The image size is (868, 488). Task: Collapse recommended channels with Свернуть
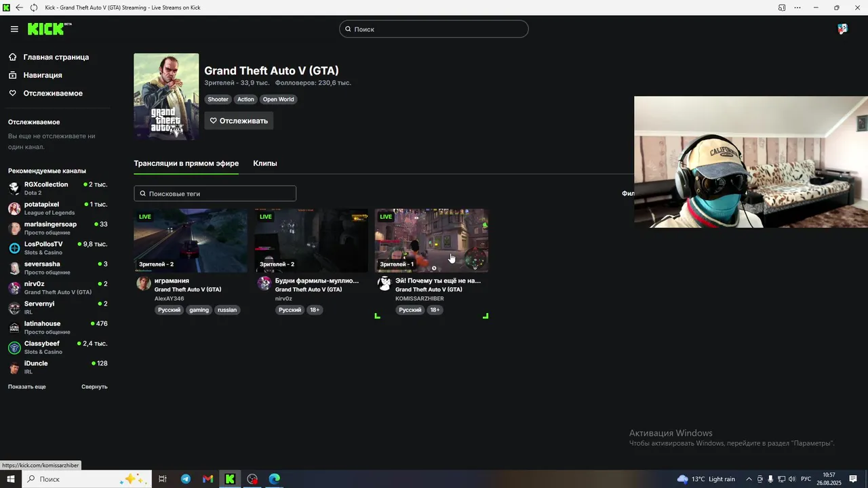click(x=94, y=387)
